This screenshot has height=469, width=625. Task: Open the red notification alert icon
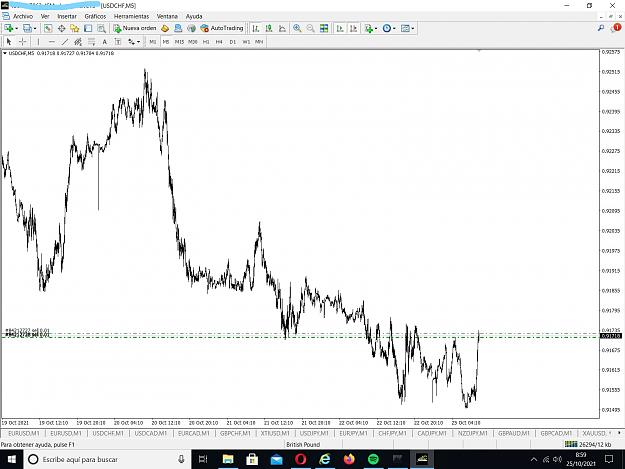tap(616, 27)
